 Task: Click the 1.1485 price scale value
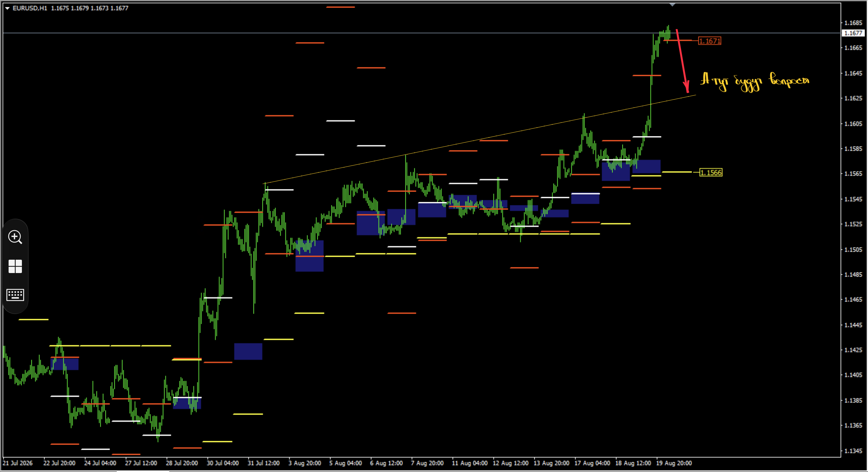click(x=853, y=275)
